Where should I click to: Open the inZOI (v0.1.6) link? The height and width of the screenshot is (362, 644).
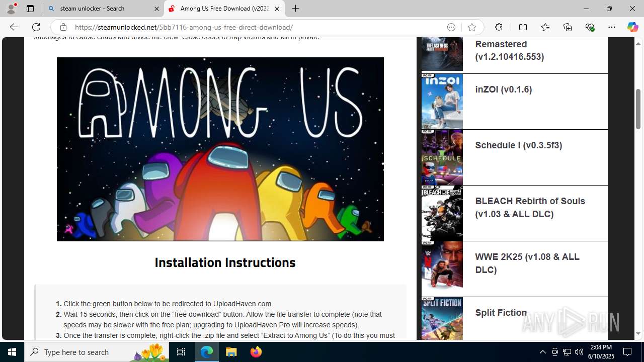pos(504,89)
